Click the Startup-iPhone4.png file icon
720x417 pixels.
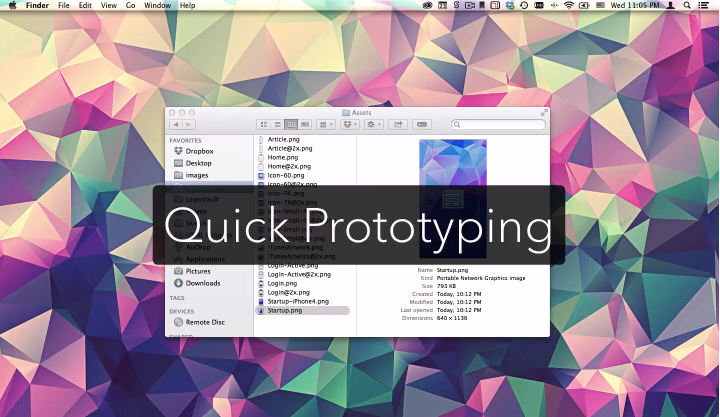pos(261,302)
